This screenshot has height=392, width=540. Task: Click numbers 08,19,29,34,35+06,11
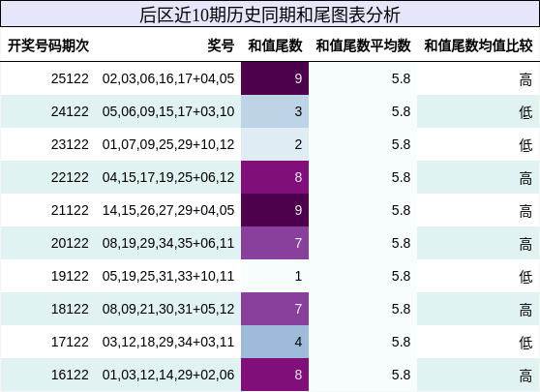[168, 243]
